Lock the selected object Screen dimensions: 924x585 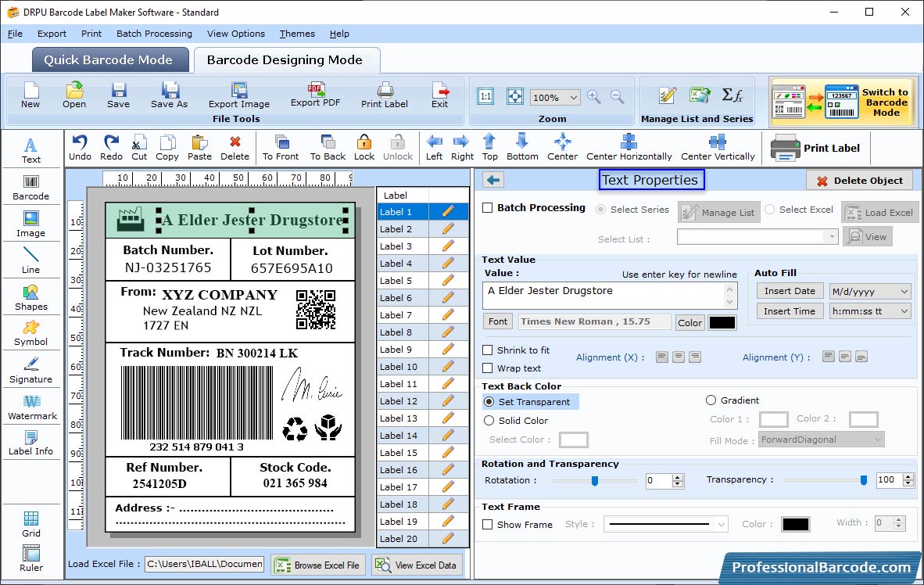(x=364, y=148)
